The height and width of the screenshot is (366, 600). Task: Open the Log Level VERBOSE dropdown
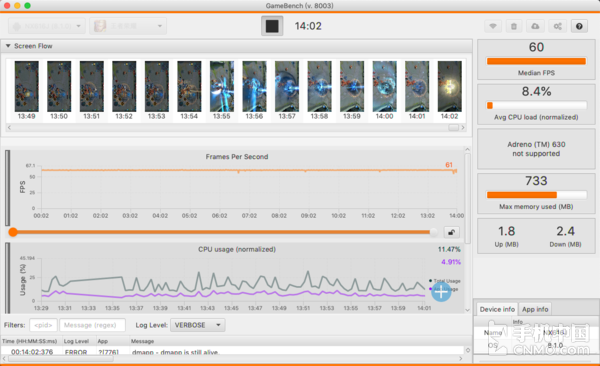pos(197,325)
